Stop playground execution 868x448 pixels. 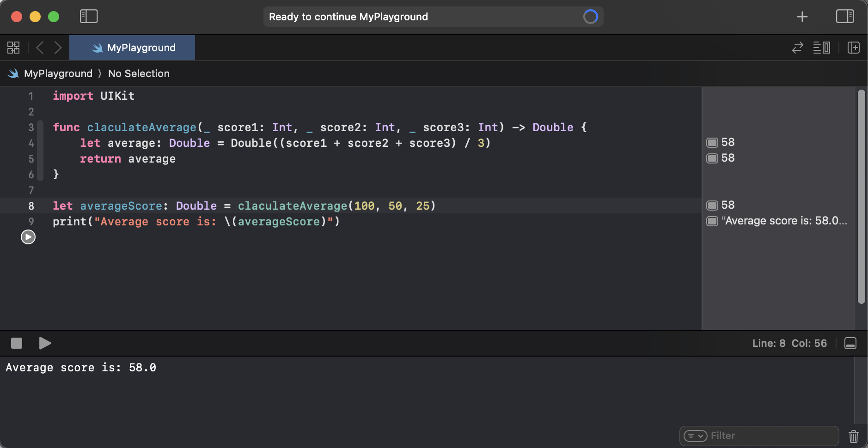tap(17, 343)
